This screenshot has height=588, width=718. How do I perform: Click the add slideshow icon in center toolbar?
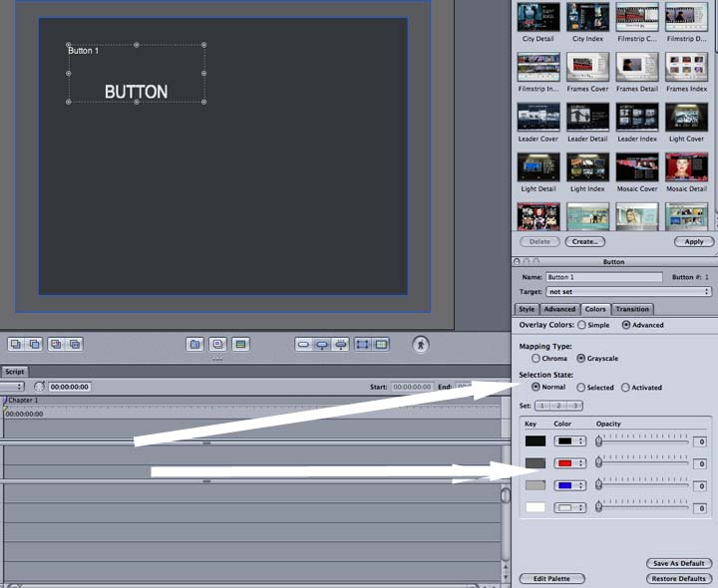217,344
